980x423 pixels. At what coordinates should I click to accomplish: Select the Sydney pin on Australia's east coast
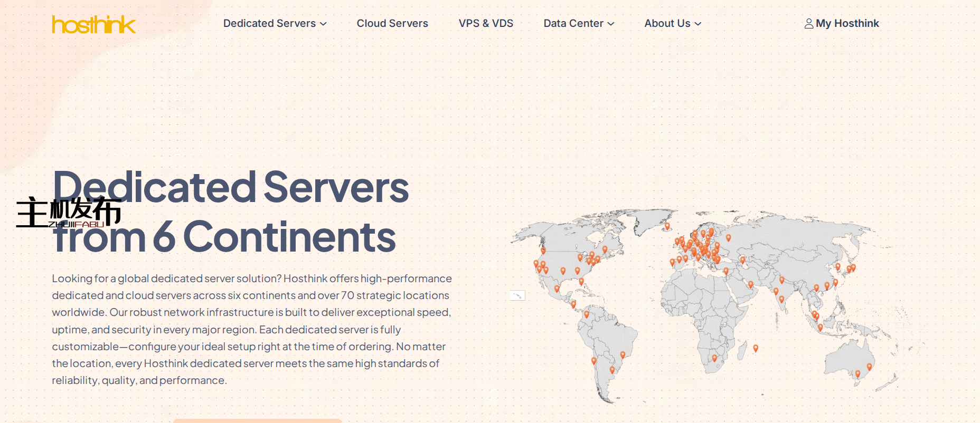869,367
